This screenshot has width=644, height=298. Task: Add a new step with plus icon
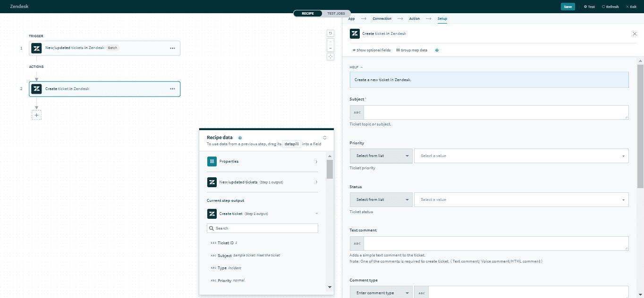click(x=36, y=115)
